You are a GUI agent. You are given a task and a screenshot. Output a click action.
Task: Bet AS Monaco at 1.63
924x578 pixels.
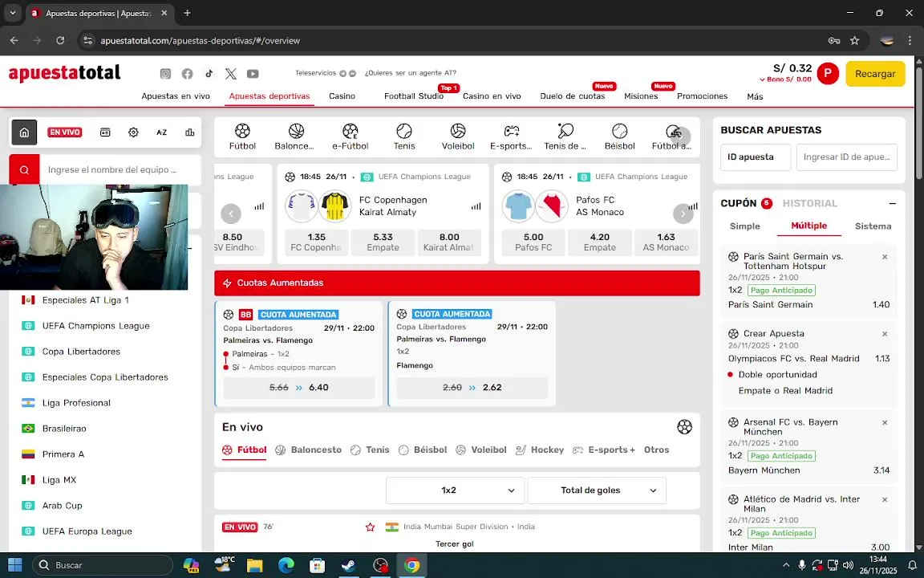tap(666, 242)
